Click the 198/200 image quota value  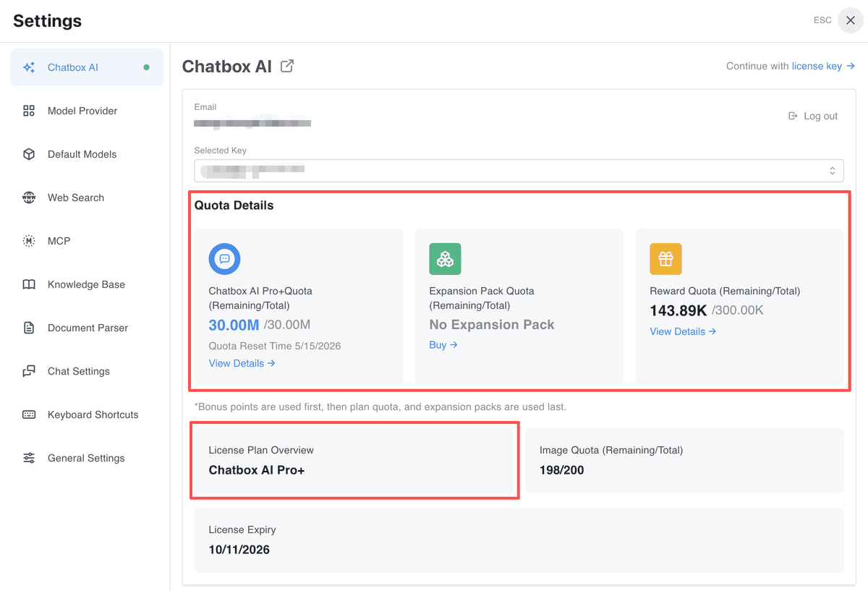click(562, 470)
